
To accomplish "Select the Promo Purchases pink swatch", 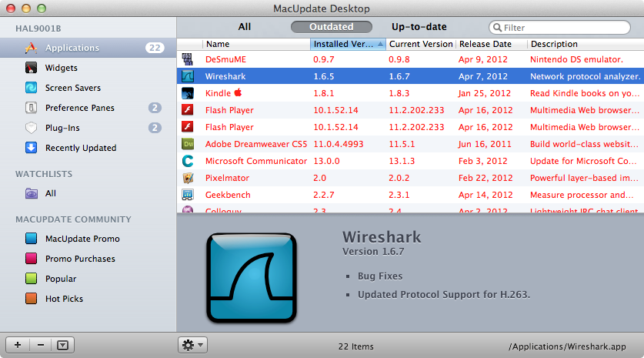I will point(31,259).
